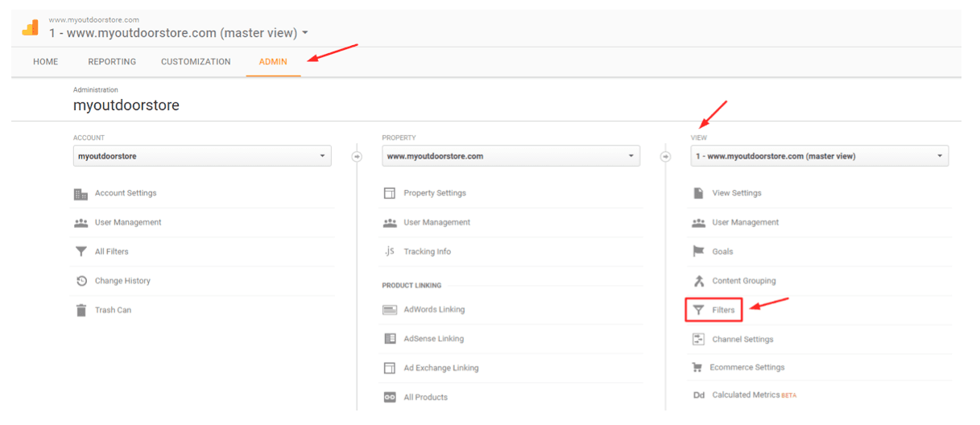This screenshot has height=425, width=980.
Task: Click the Tracking Info .js icon
Action: point(390,251)
